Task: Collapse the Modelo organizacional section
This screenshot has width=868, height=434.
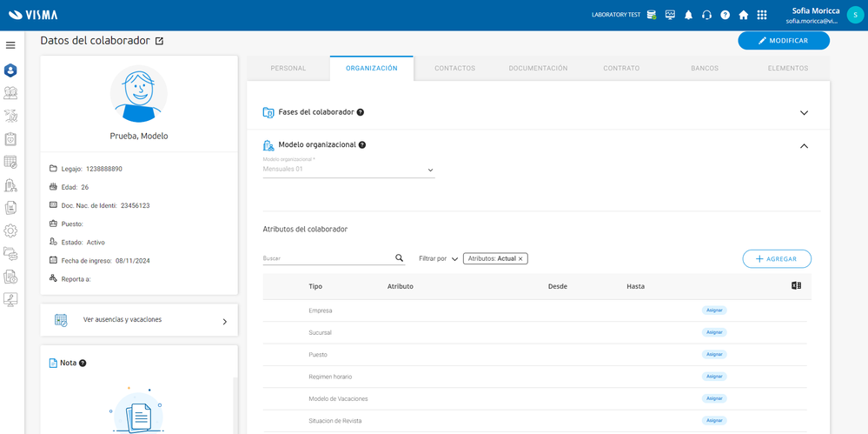Action: (803, 146)
